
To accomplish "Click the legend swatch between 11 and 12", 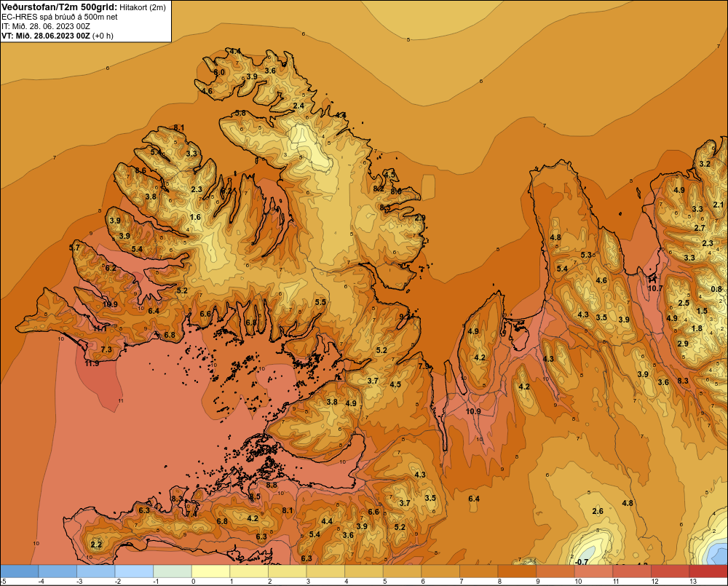I will pos(632,571).
